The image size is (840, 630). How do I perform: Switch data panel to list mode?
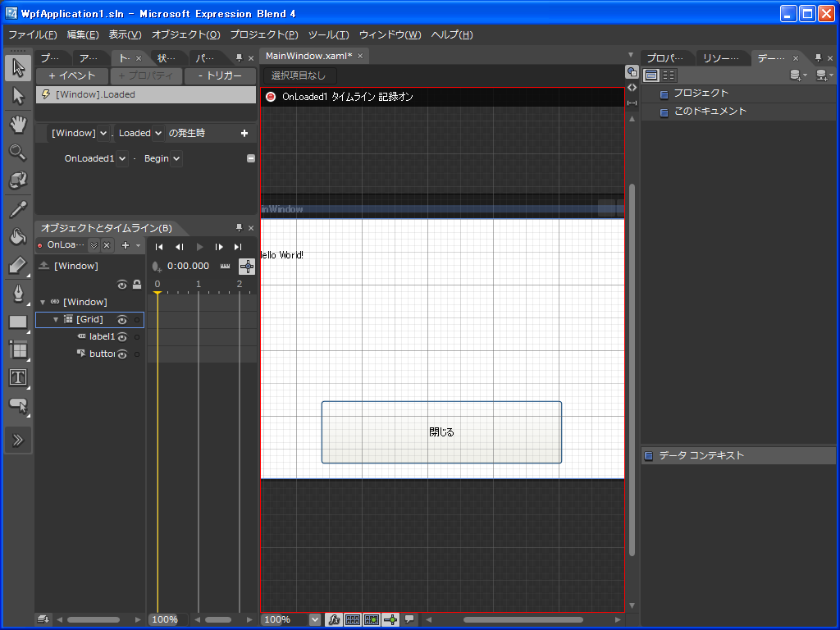(651, 75)
